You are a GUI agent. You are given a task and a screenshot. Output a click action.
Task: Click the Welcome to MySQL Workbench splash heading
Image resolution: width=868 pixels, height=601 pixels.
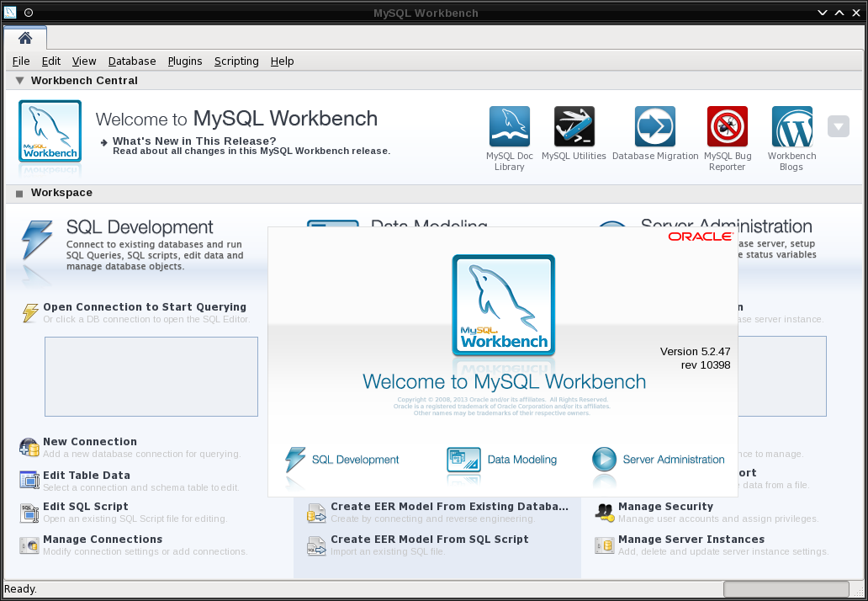point(505,381)
